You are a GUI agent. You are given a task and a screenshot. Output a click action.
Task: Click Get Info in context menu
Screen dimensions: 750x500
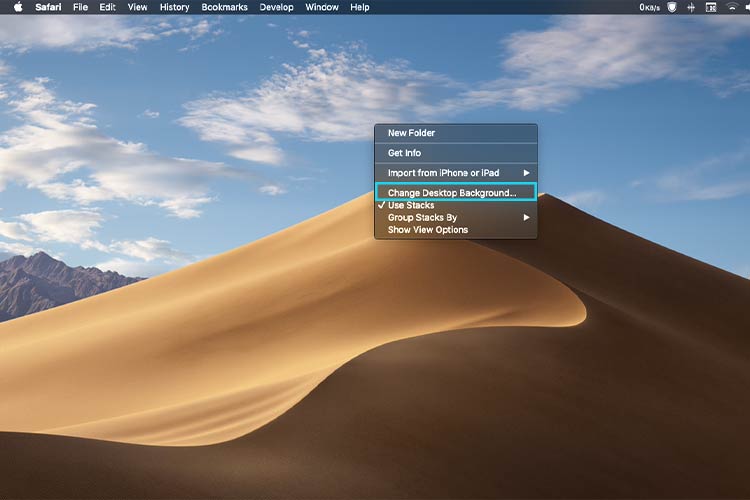[404, 153]
